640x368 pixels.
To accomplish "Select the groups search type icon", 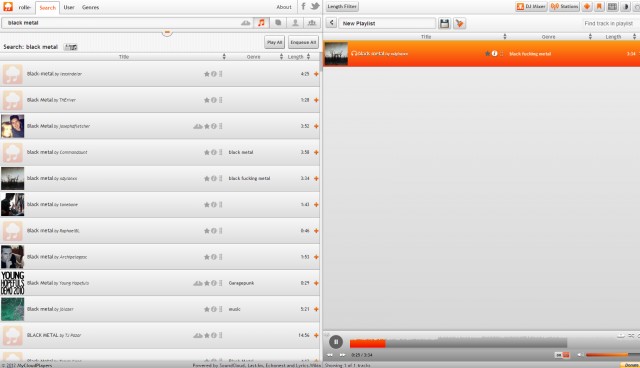I will [x=311, y=23].
